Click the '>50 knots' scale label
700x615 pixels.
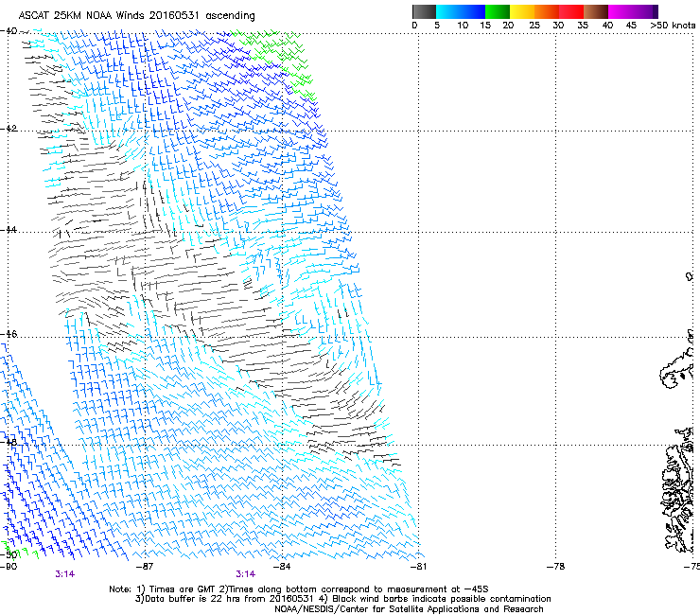point(673,26)
